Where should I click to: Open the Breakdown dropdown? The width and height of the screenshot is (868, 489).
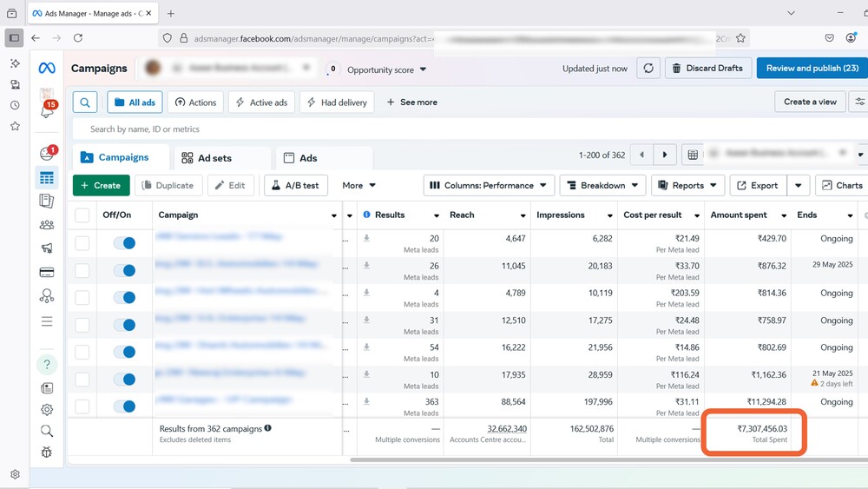pyautogui.click(x=602, y=185)
